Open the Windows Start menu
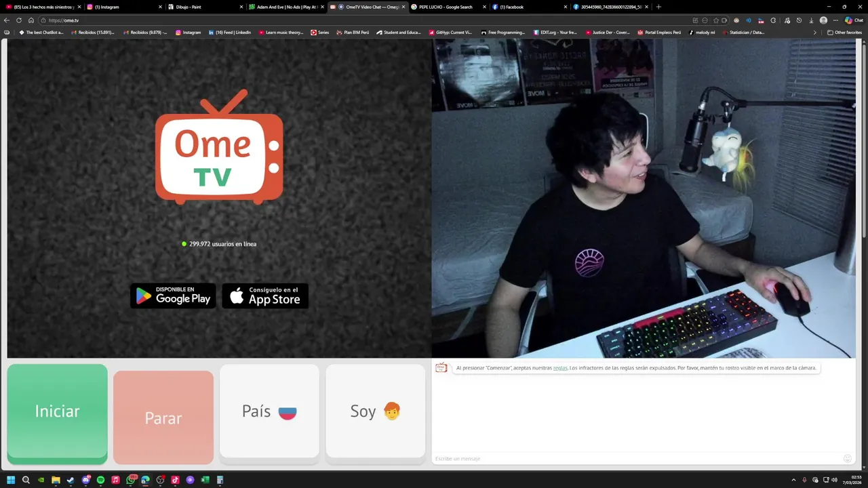 click(11, 480)
